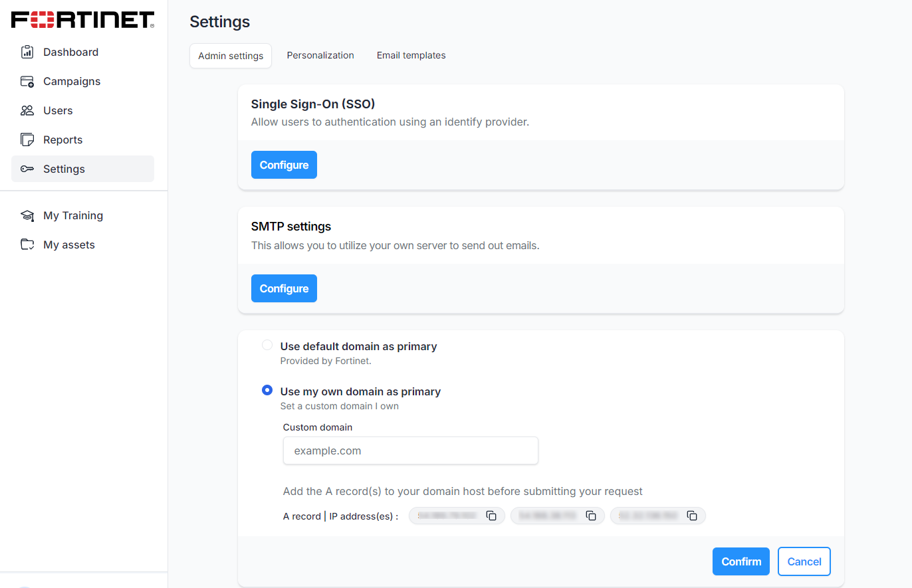Screen dimensions: 912x588
Task: Cancel the domain change
Action: [804, 561]
